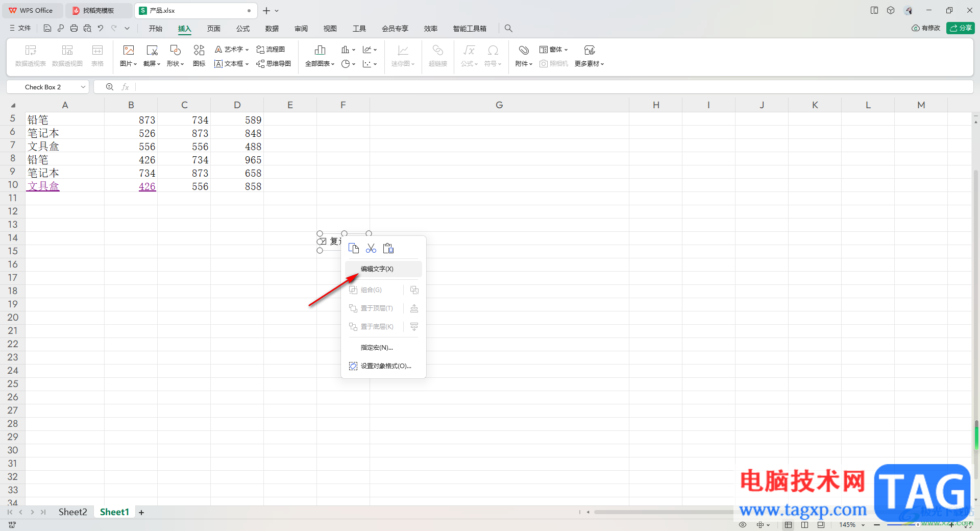Viewport: 980px width, 531px height.
Task: Switch to the 视图 ribbon tab
Action: coord(330,29)
